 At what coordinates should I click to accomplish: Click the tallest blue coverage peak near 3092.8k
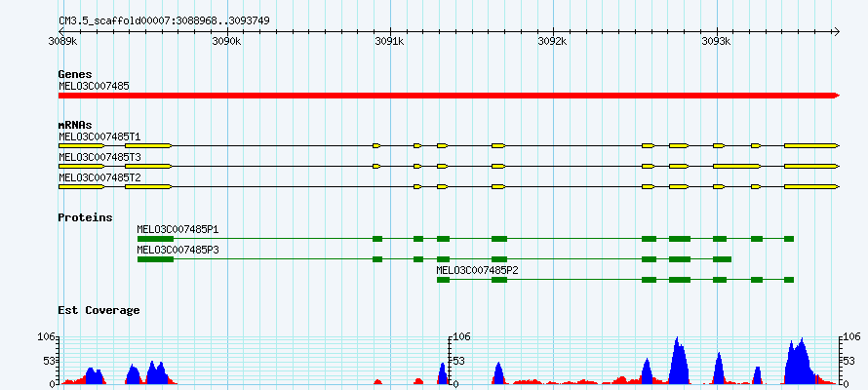[679, 363]
